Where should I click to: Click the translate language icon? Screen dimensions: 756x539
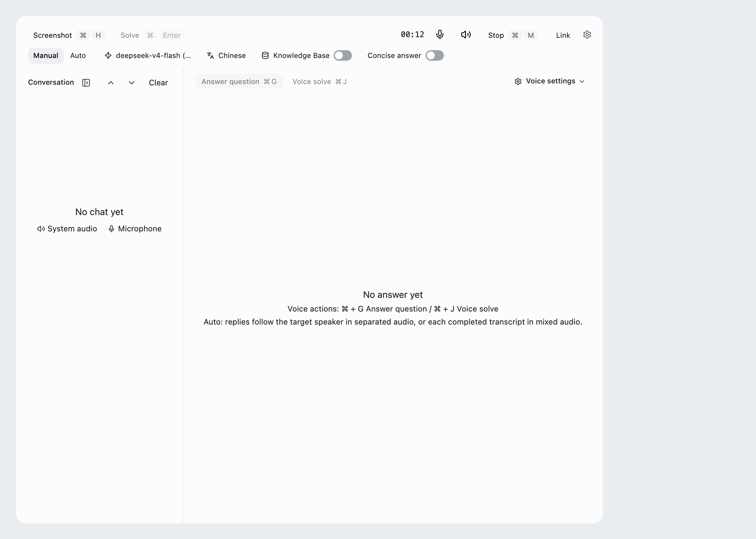coord(211,55)
